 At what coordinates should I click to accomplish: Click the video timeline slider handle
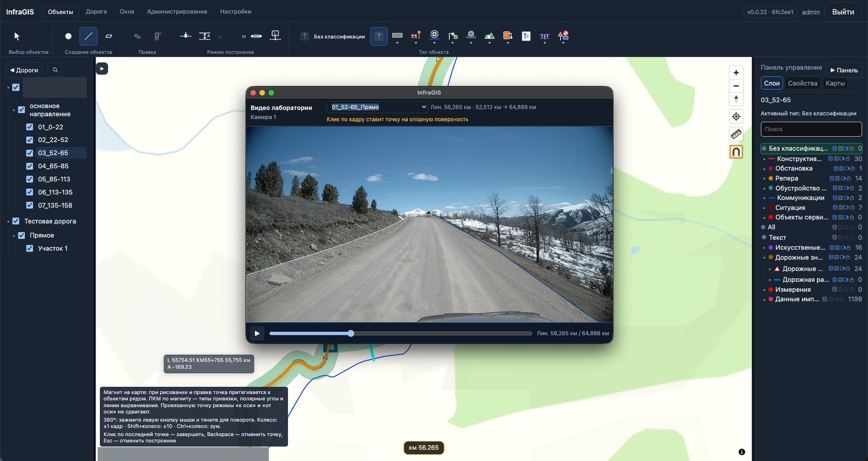click(x=351, y=334)
